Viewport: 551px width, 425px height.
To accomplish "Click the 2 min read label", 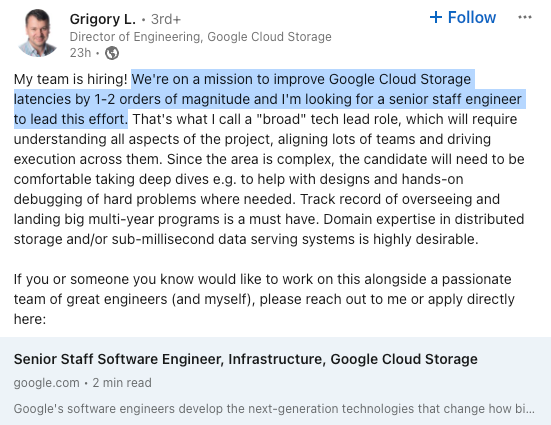I will [122, 382].
